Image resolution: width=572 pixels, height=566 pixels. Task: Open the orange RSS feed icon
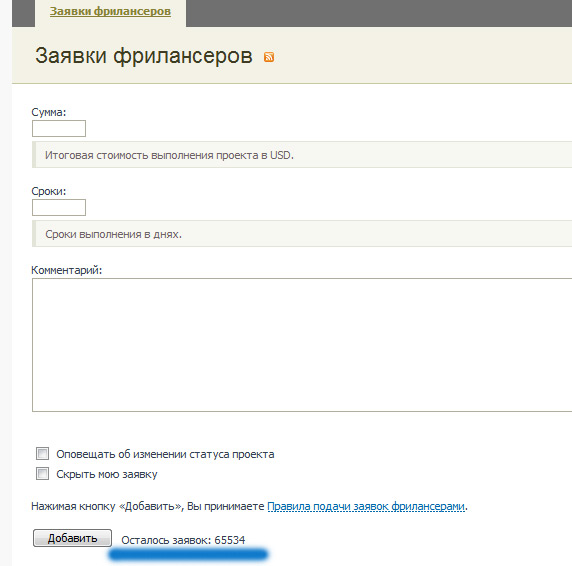[269, 57]
